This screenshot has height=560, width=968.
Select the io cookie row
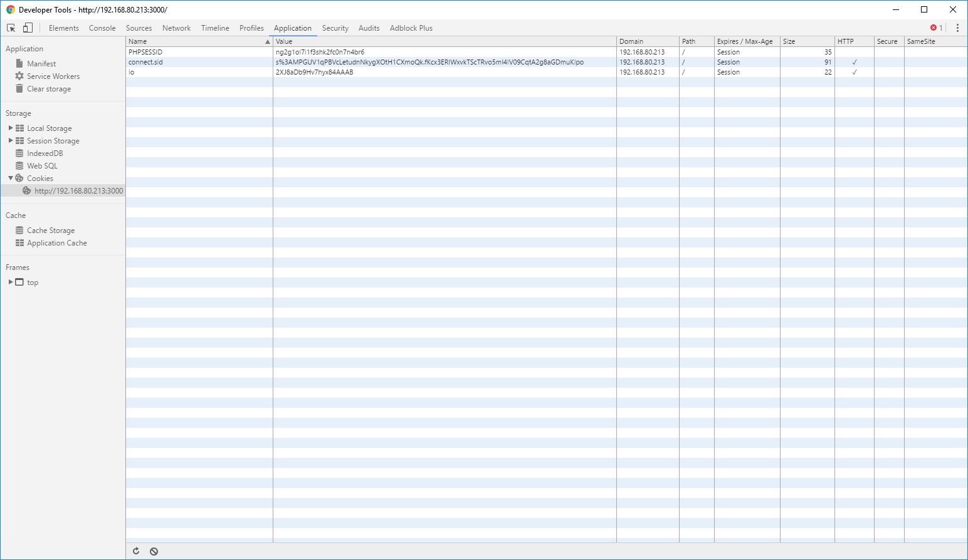pos(547,72)
